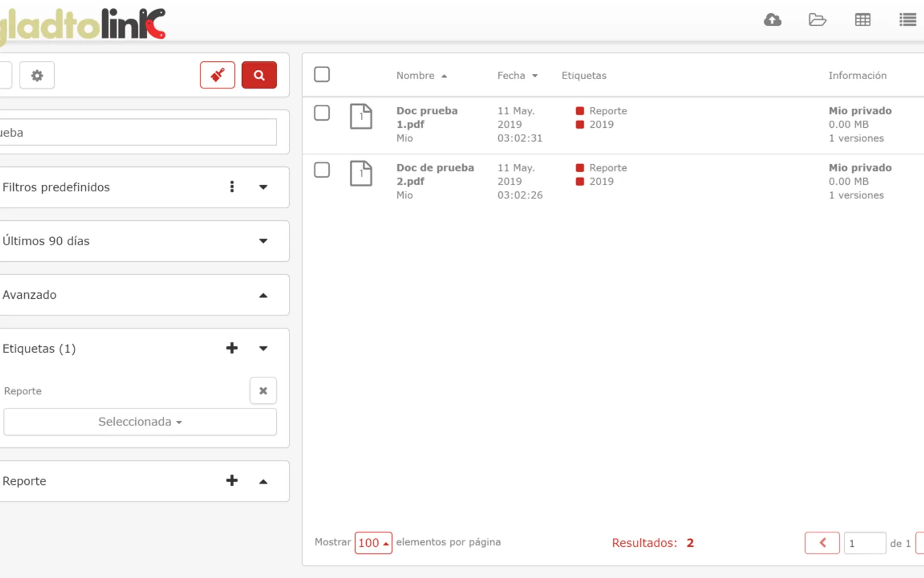
Task: Click the cloud upload icon
Action: [772, 20]
